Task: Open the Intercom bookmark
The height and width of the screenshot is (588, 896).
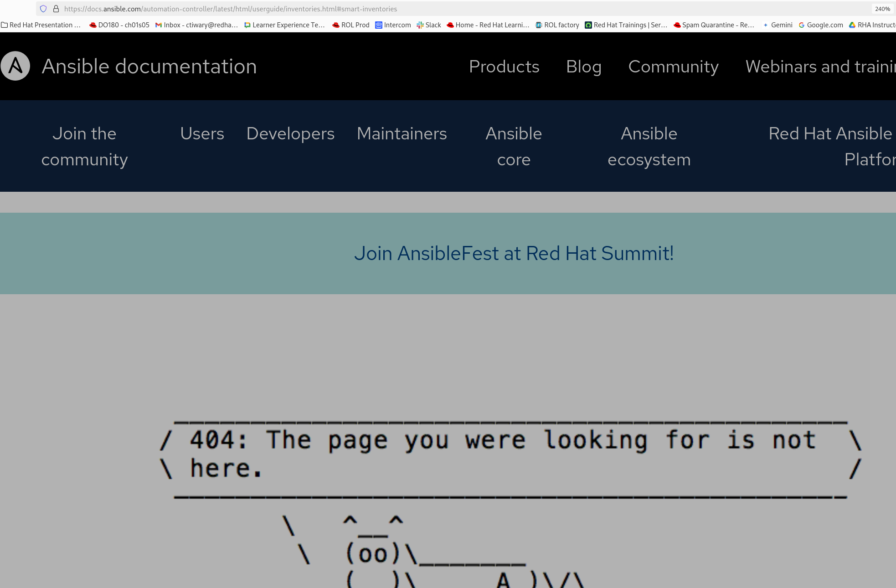Action: (393, 25)
